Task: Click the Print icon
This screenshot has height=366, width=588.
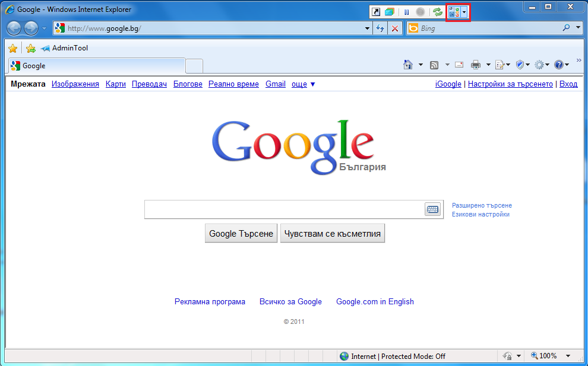Action: pos(476,65)
